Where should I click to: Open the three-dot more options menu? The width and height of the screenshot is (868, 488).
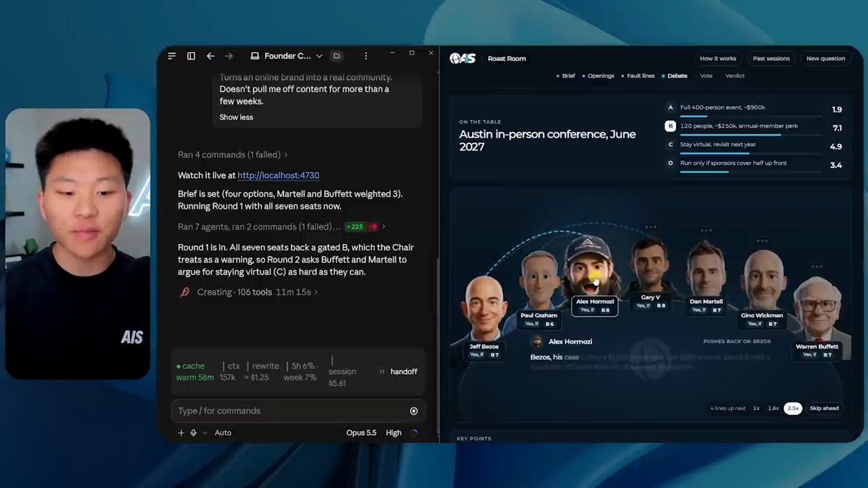(x=366, y=56)
